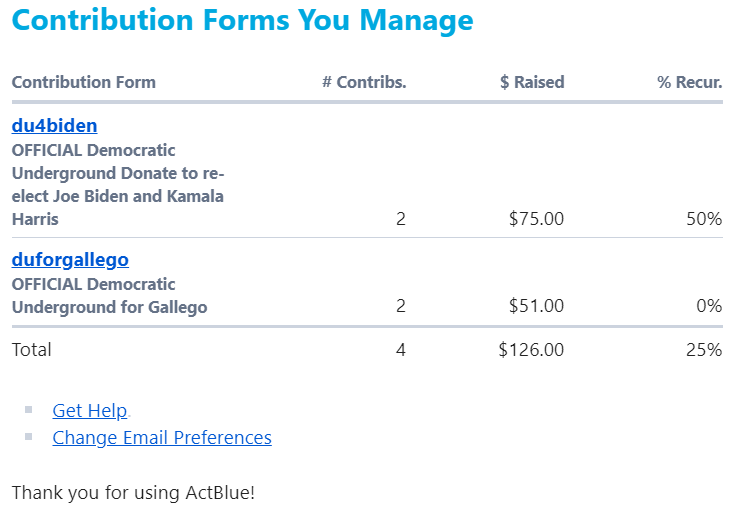Click the du4biden form description text
The image size is (734, 524).
[x=117, y=185]
